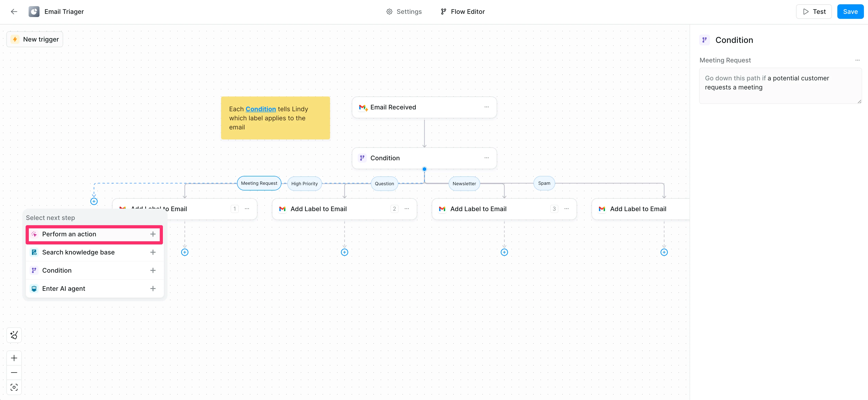Click the fit-to-view focus icon
Viewport: 868px width, 400px height.
(x=14, y=387)
